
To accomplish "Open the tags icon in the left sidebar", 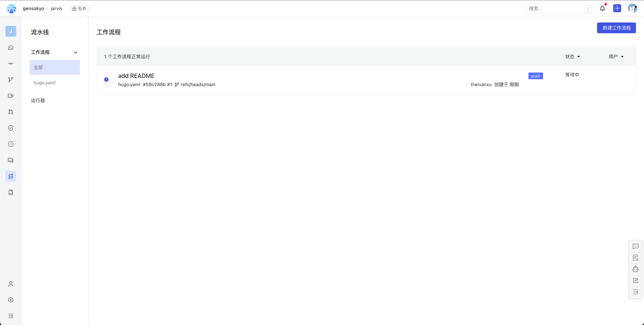I will click(x=11, y=96).
